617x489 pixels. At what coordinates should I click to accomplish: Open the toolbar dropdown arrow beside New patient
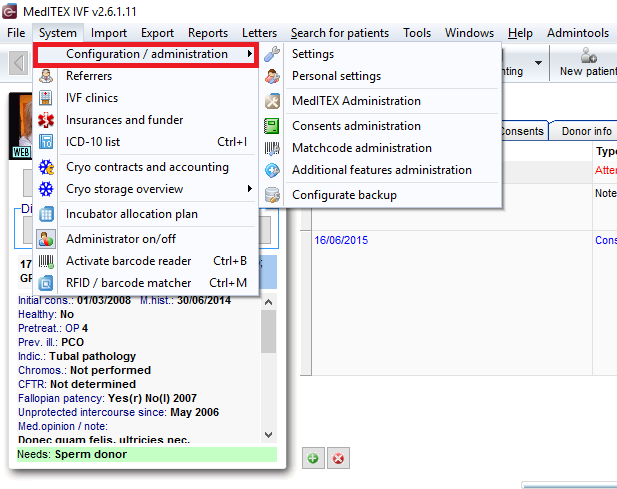coord(538,63)
